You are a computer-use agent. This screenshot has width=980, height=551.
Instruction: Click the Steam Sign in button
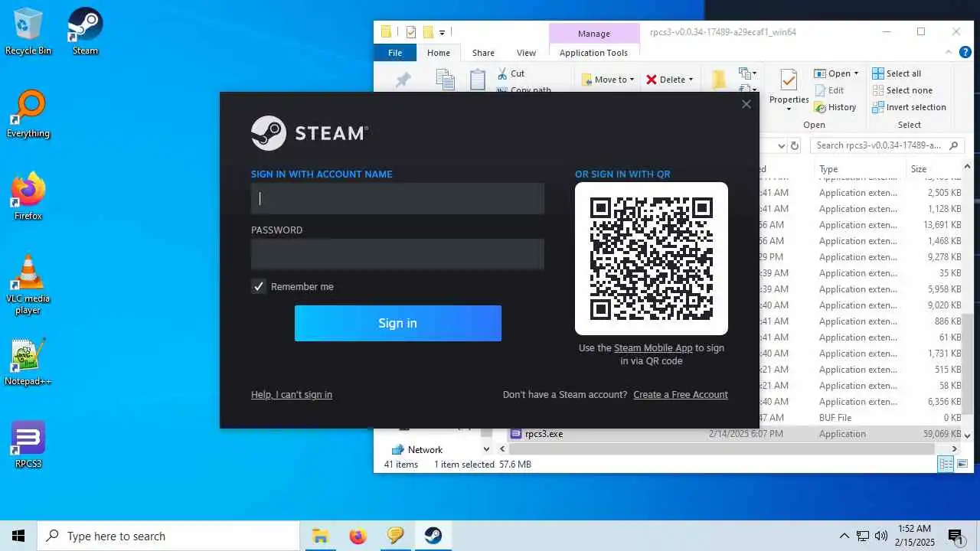coord(397,323)
